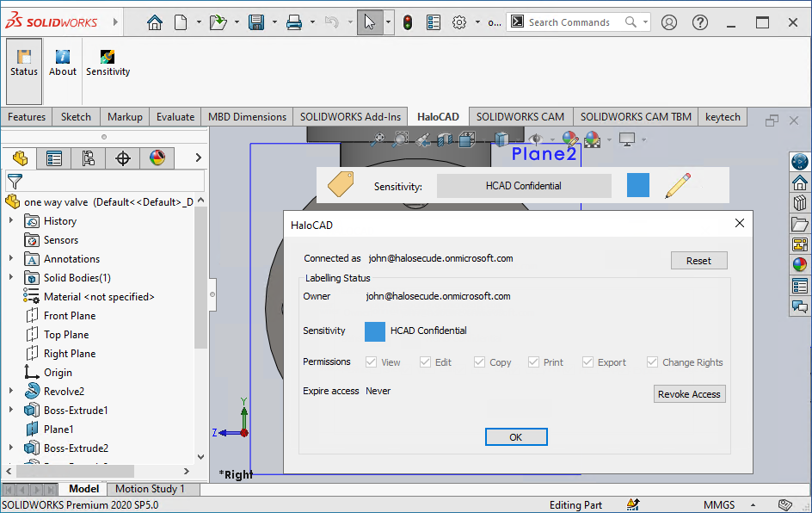Switch to the Sketch ribbon tab
The height and width of the screenshot is (513, 812).
click(x=76, y=116)
